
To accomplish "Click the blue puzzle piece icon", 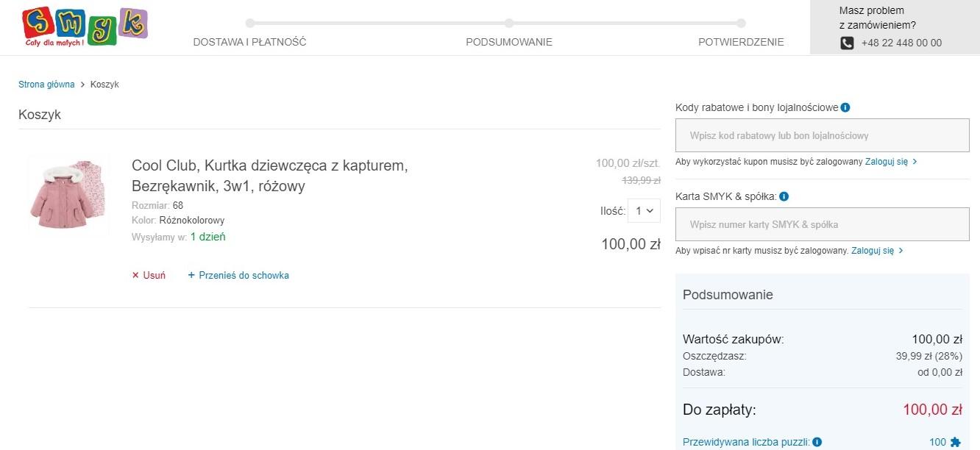I will click(x=955, y=443).
